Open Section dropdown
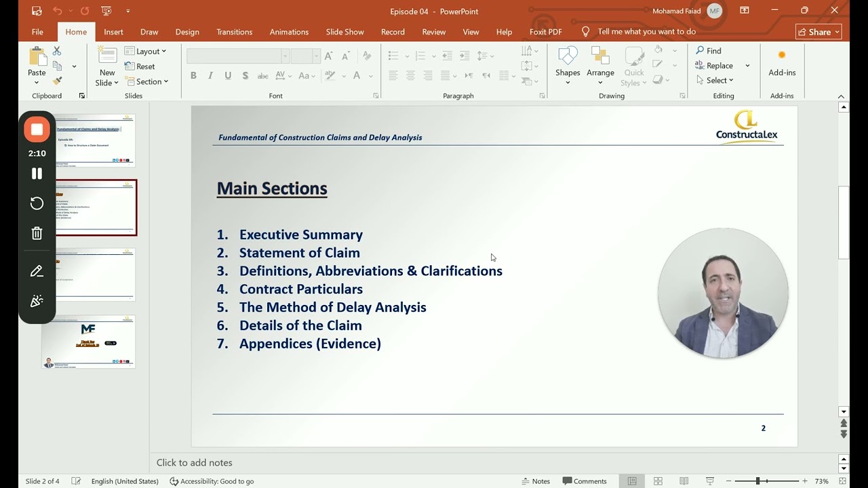Viewport: 868px width, 488px height. [146, 81]
